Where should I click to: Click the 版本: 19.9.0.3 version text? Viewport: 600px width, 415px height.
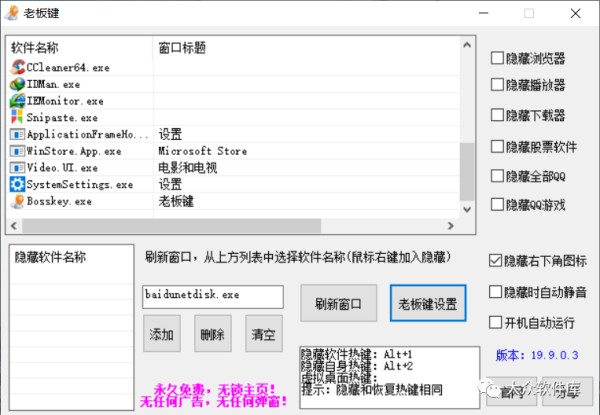537,355
